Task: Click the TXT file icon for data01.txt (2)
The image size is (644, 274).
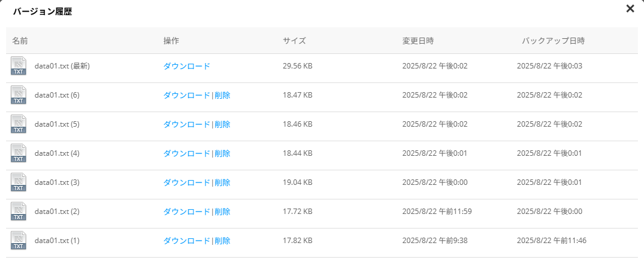Action: coord(19,211)
